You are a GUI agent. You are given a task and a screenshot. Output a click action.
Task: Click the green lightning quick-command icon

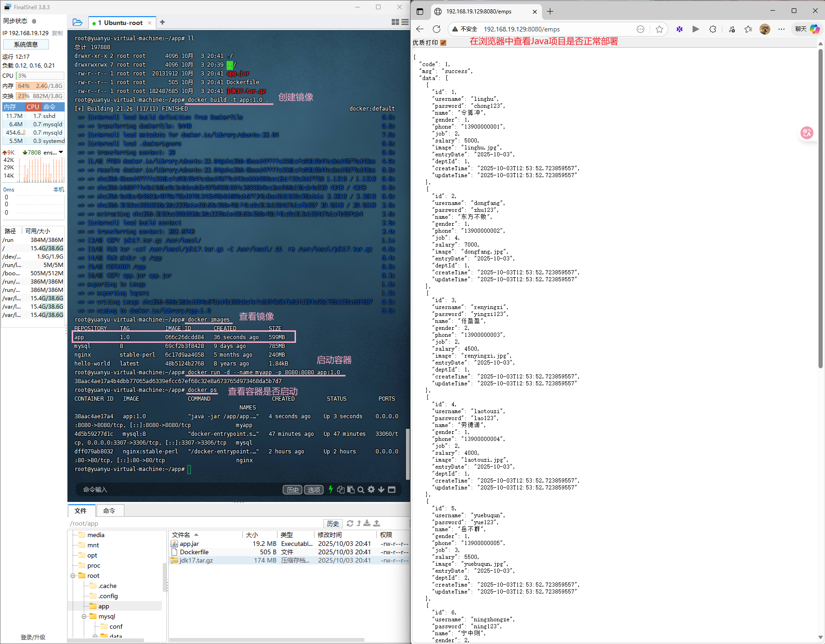click(331, 489)
